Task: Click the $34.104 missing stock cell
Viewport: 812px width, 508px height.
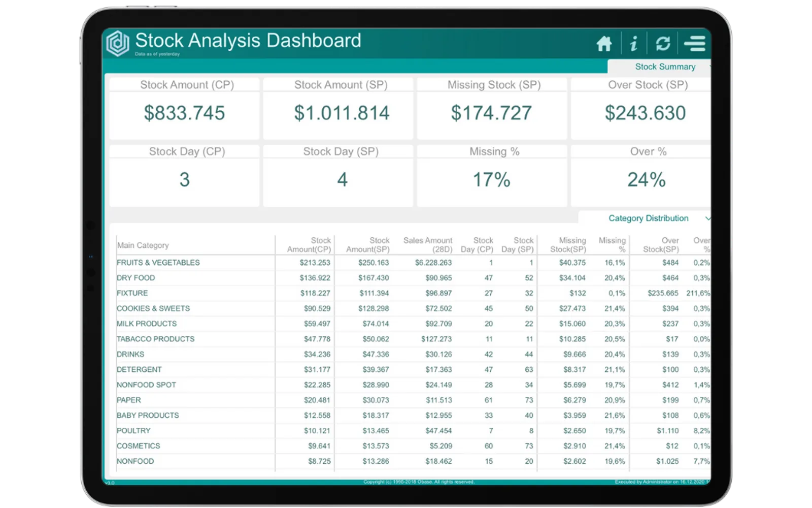Action: (572, 278)
